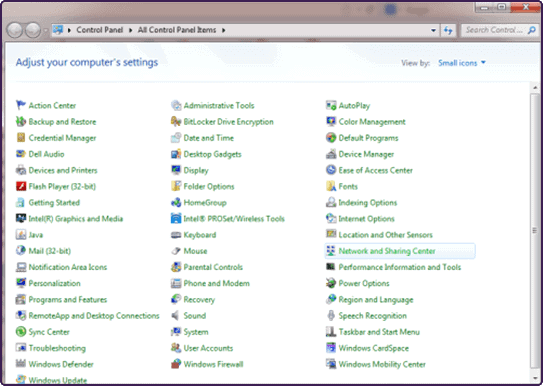Click the search magnifier icon

(x=532, y=30)
